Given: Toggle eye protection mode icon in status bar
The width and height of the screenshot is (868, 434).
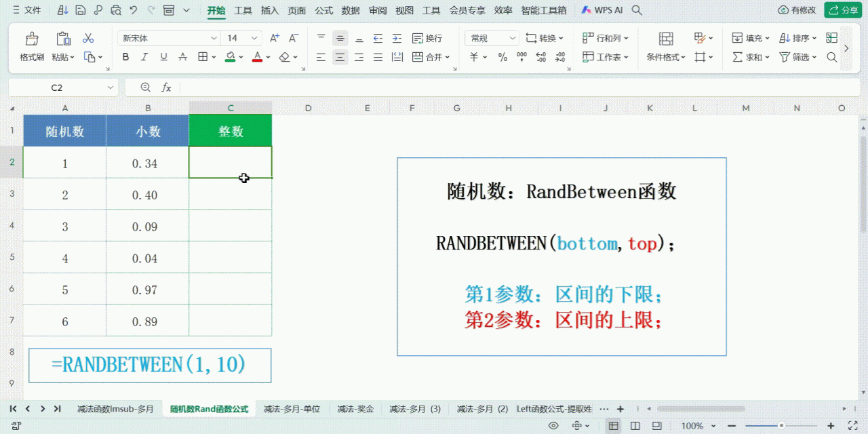Looking at the screenshot, I should click(553, 426).
